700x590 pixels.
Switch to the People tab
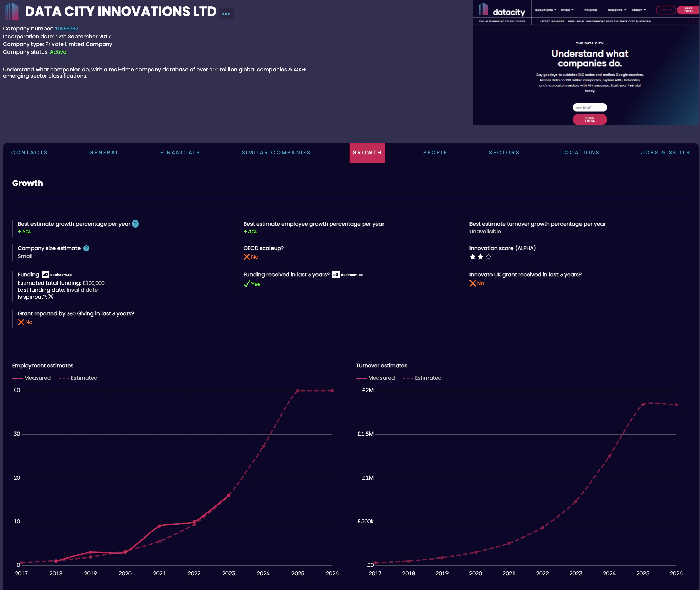click(435, 153)
